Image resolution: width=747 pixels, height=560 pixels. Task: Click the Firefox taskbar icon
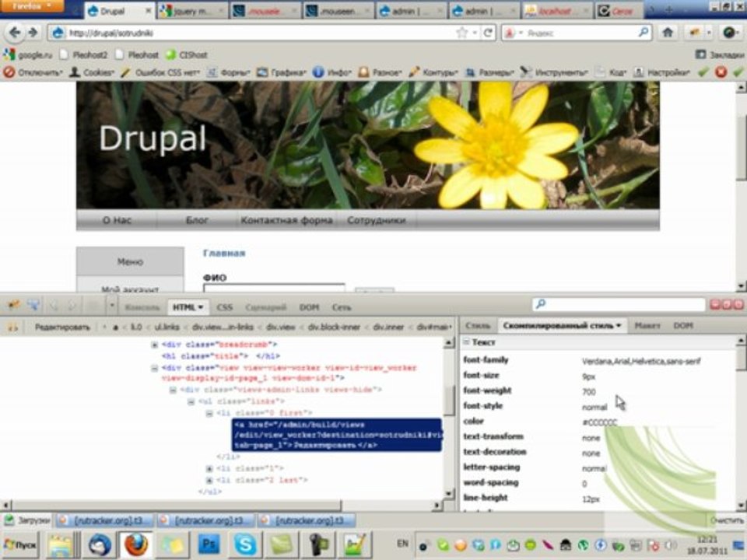click(135, 544)
